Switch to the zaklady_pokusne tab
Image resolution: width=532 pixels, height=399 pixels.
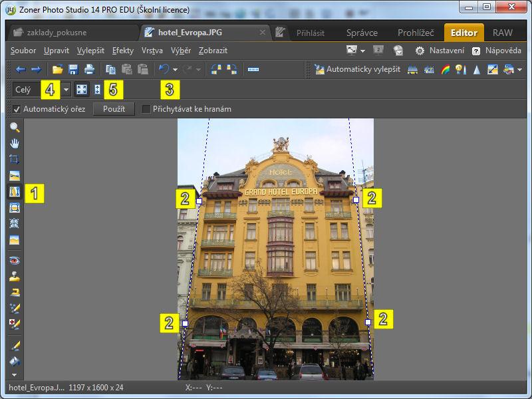[73, 33]
